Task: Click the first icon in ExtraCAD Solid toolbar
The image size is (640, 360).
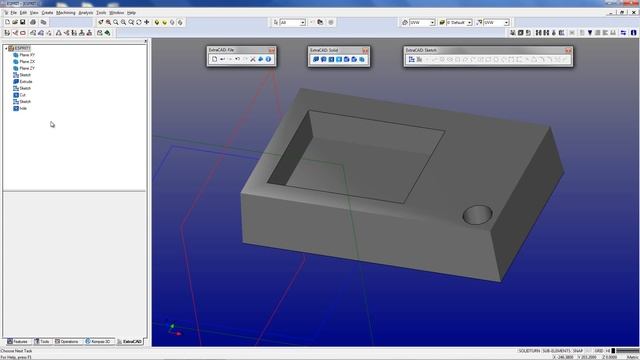Action: coord(316,59)
